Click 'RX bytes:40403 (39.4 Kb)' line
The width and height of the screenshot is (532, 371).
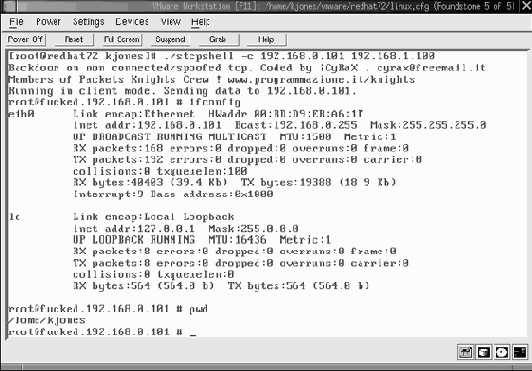coord(234,183)
